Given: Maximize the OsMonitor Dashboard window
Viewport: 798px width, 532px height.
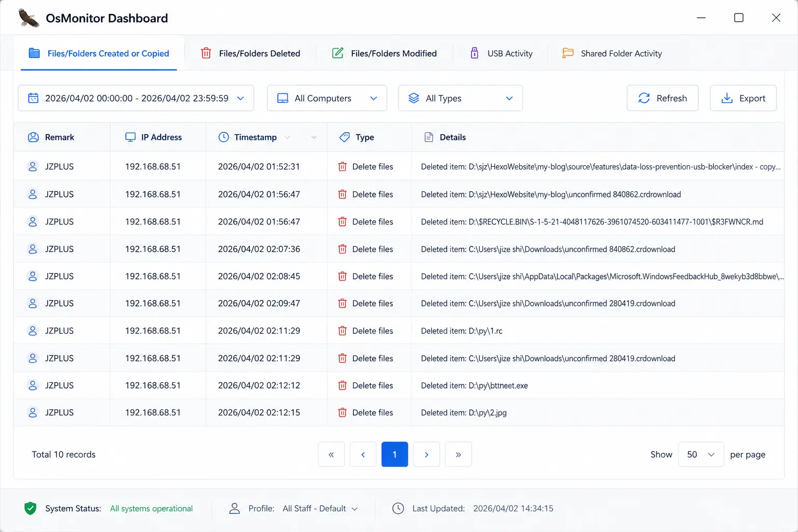Looking at the screenshot, I should coord(739,18).
